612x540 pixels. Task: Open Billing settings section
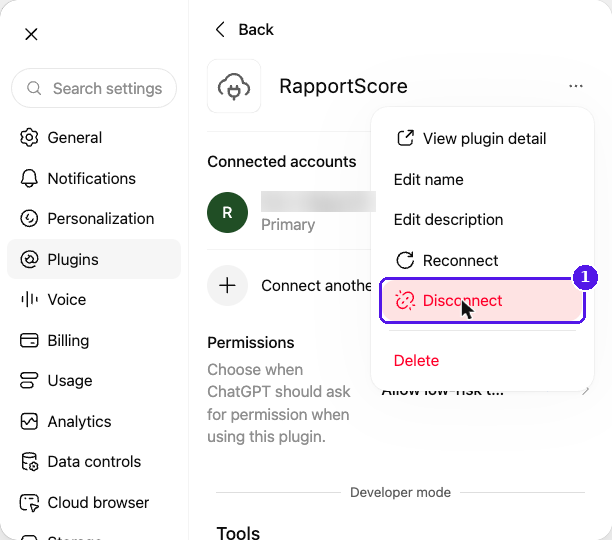point(94,340)
